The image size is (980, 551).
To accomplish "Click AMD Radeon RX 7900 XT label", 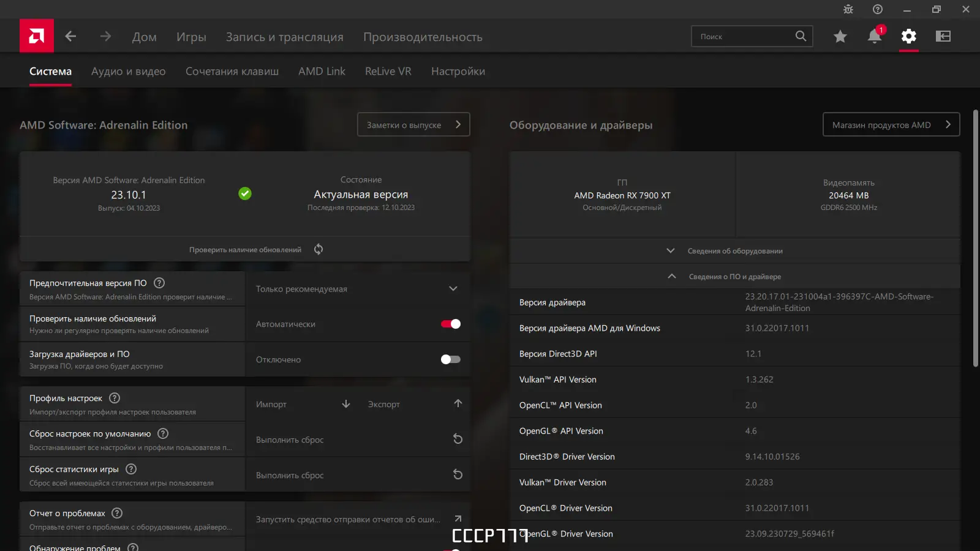I will (x=622, y=195).
